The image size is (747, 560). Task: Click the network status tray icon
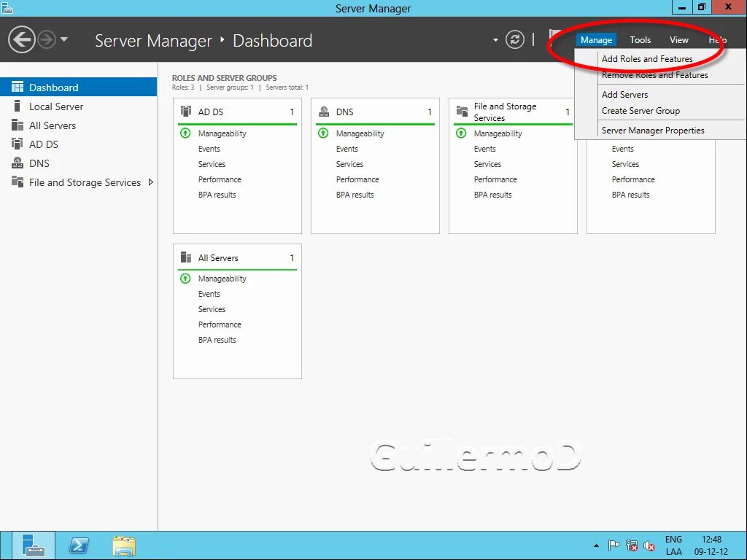(632, 545)
